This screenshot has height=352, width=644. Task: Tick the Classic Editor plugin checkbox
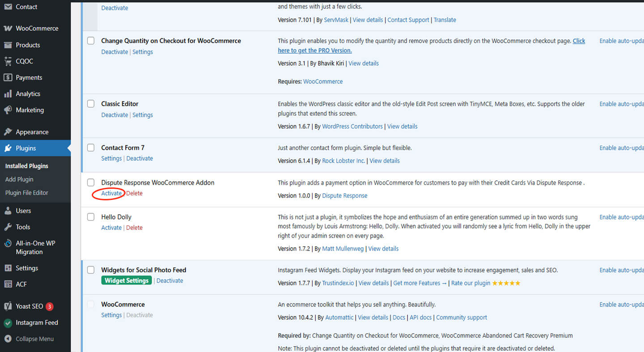(x=91, y=104)
